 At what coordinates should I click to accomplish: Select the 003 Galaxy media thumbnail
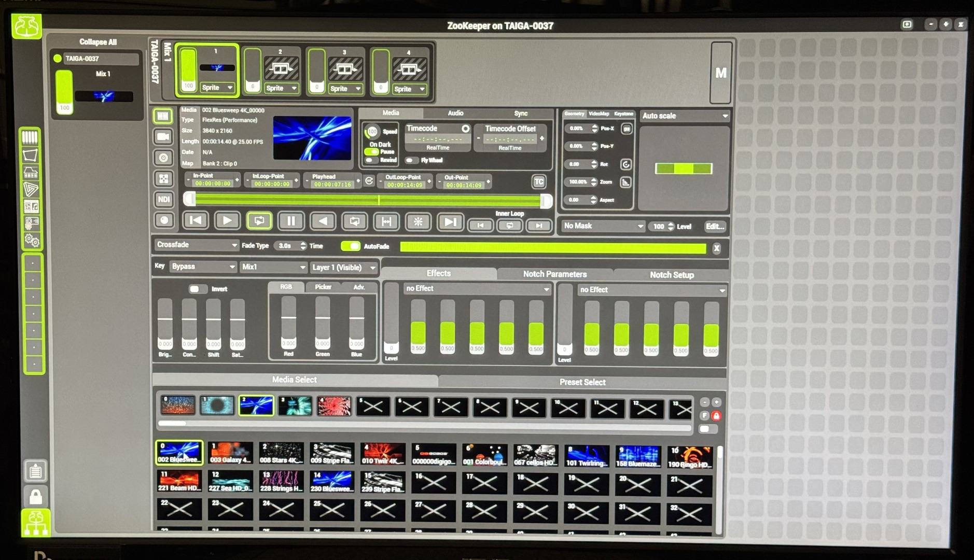(230, 454)
